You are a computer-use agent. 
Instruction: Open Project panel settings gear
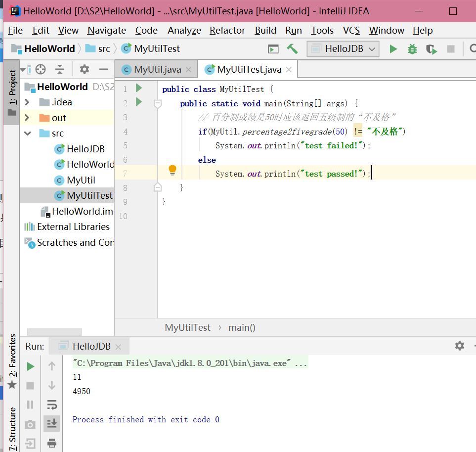[x=85, y=70]
